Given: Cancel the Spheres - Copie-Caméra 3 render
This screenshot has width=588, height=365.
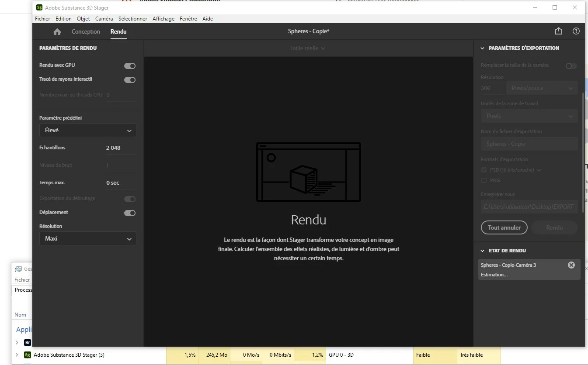Looking at the screenshot, I should 571,265.
